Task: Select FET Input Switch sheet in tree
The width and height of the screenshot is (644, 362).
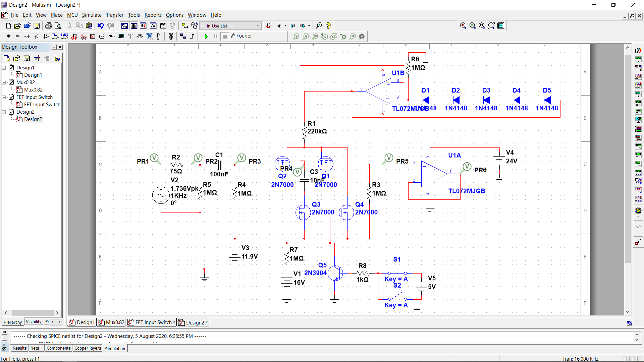Action: 42,105
